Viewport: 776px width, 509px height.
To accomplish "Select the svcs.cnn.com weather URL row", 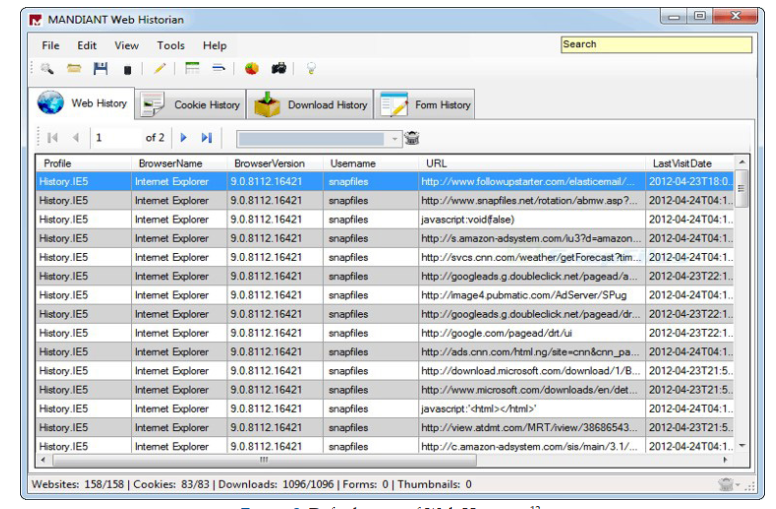I will 385,257.
